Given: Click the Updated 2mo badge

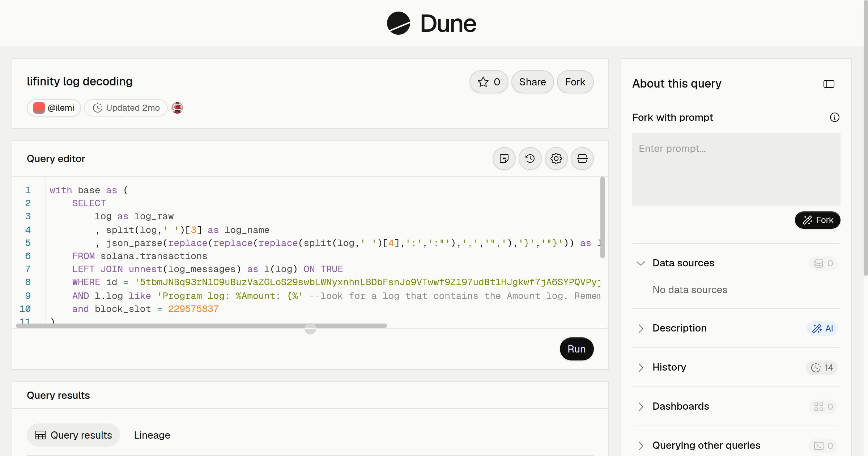Looking at the screenshot, I should [x=126, y=108].
